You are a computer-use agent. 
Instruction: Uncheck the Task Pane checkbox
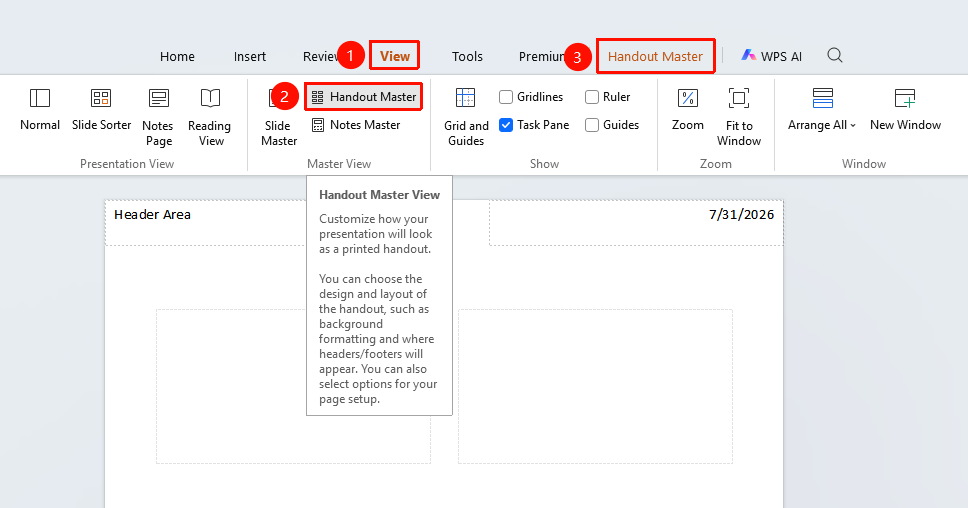pos(506,125)
